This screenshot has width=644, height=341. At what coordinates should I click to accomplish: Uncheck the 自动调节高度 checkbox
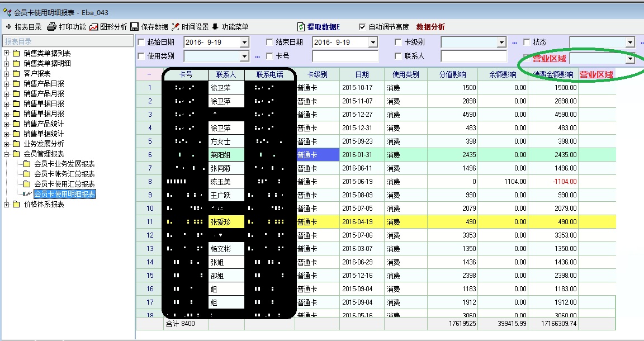(x=362, y=27)
